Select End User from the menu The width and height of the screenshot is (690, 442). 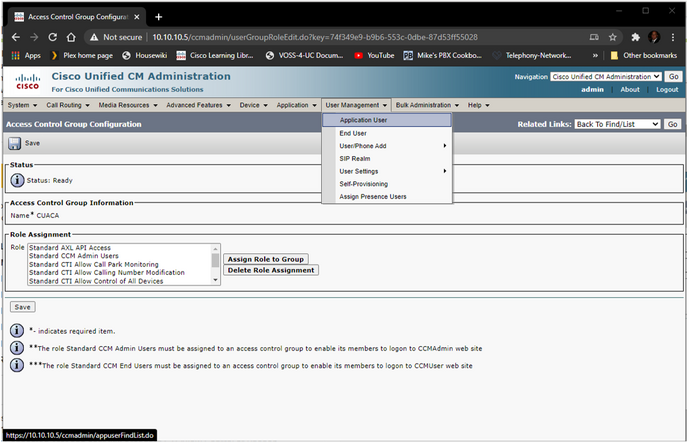point(387,133)
